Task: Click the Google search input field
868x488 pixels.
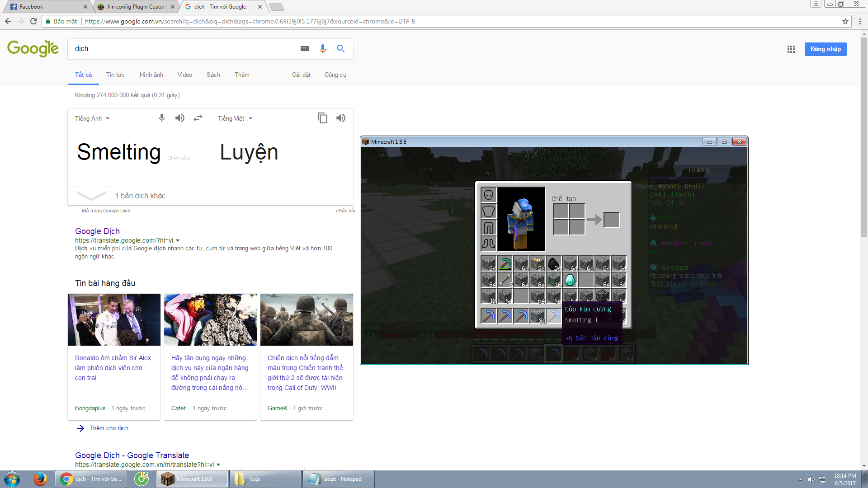Action: click(181, 49)
